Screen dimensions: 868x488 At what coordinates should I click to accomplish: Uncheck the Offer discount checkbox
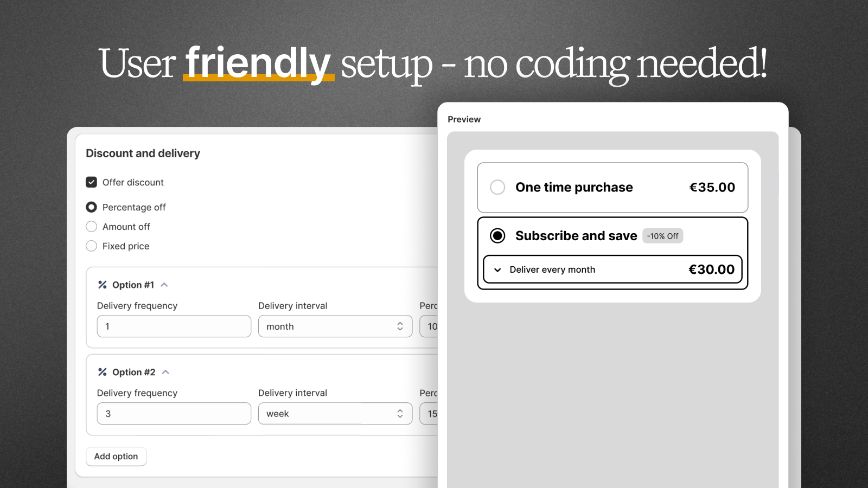pos(91,182)
